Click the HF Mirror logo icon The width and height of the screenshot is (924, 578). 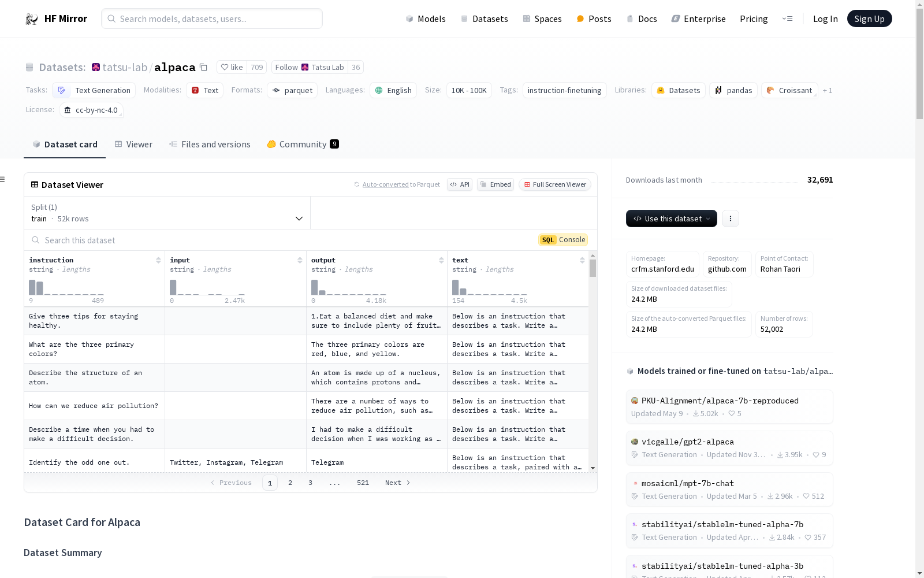[32, 19]
